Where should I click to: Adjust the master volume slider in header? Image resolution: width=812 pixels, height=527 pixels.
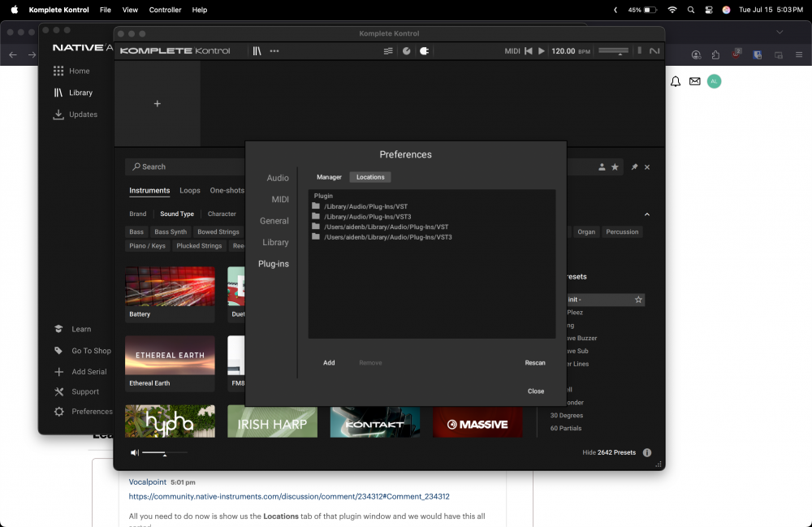[x=614, y=50]
